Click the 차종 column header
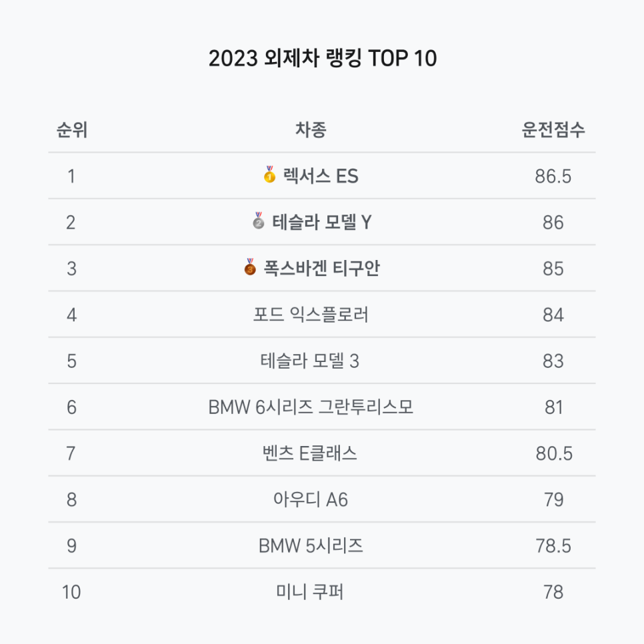644x644 pixels. (x=311, y=130)
